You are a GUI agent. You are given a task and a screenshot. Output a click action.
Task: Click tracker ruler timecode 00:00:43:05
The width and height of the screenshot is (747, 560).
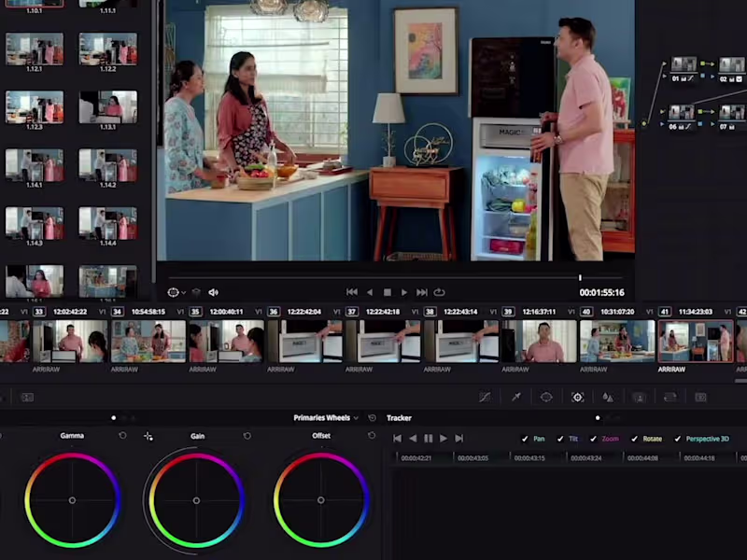coord(473,458)
